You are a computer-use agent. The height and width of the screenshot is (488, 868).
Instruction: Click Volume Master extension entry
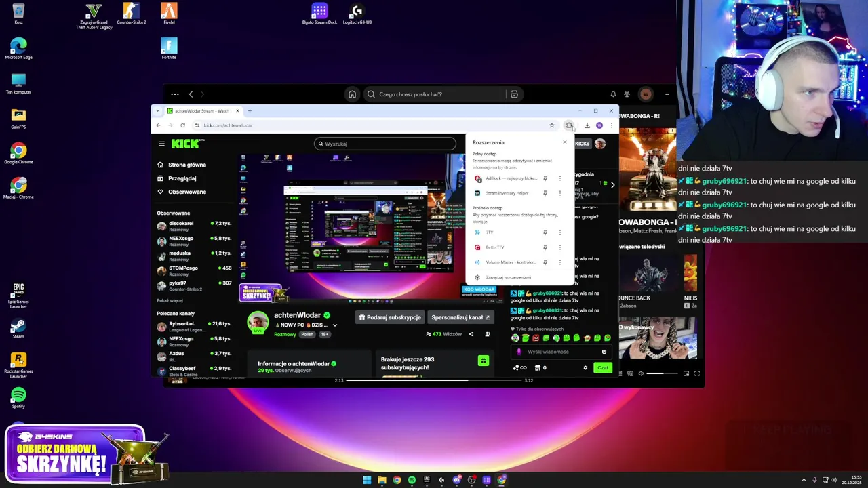[505, 262]
